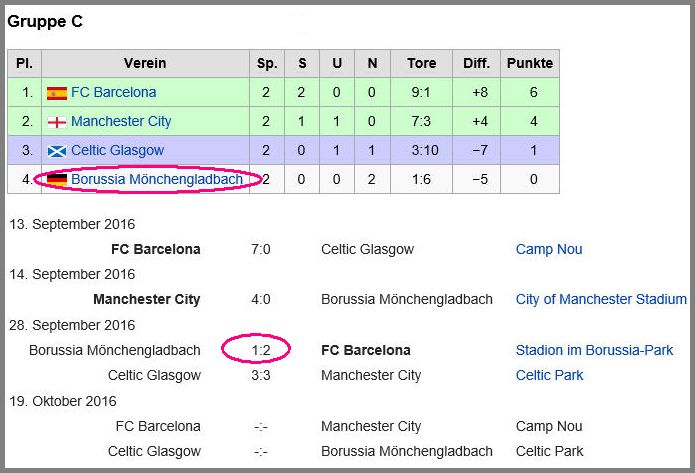695x473 pixels.
Task: Click the Tore column header
Action: coord(422,63)
